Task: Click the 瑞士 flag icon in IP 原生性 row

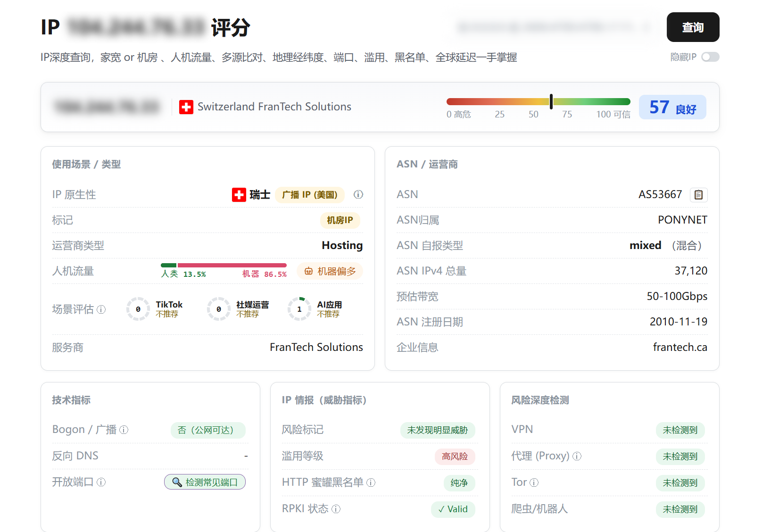Action: 239,195
